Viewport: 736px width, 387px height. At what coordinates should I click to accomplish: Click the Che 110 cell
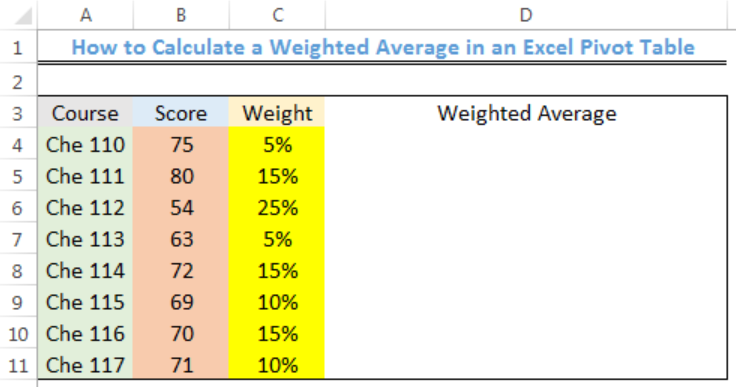[x=85, y=144]
